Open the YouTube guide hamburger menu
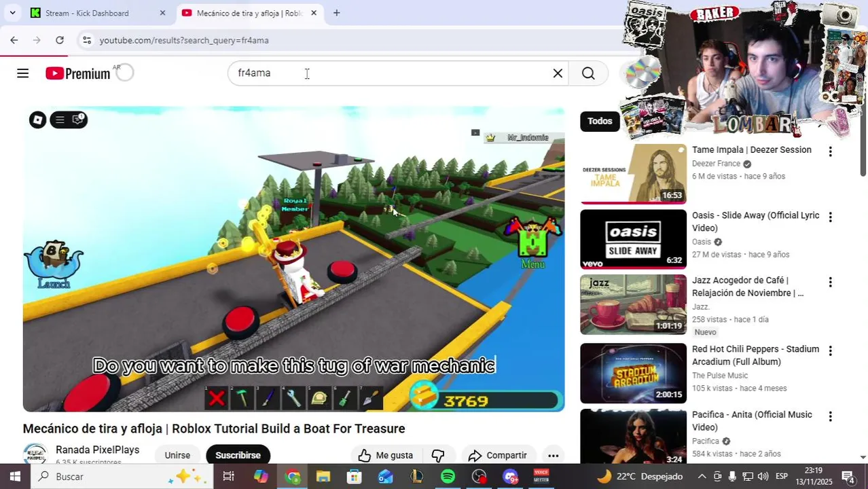This screenshot has width=868, height=489. click(x=22, y=73)
